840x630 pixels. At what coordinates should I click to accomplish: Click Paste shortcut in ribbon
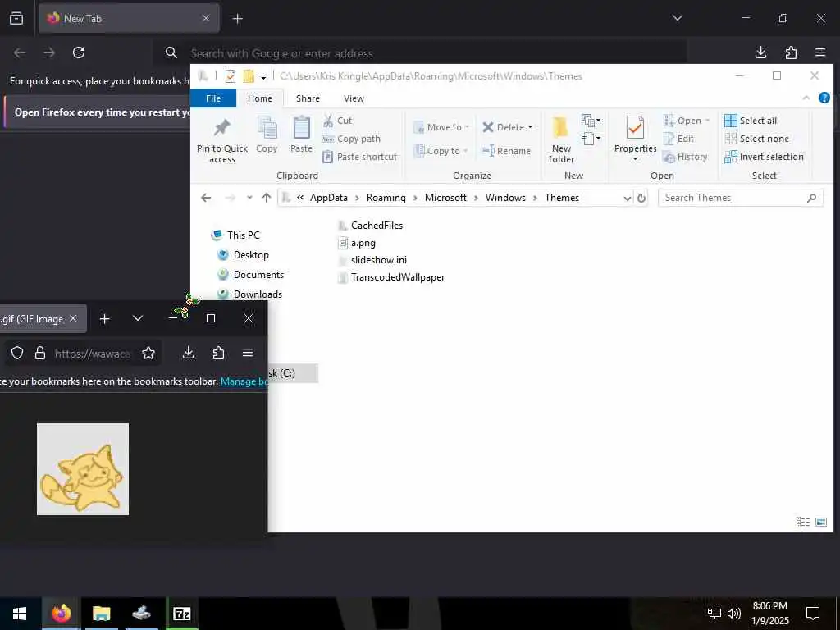pos(359,157)
